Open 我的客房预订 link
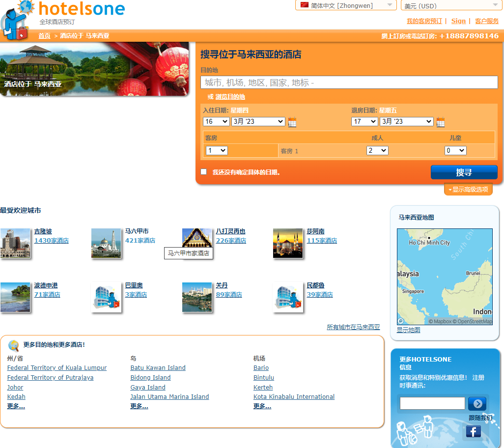This screenshot has height=448, width=504. click(x=424, y=21)
